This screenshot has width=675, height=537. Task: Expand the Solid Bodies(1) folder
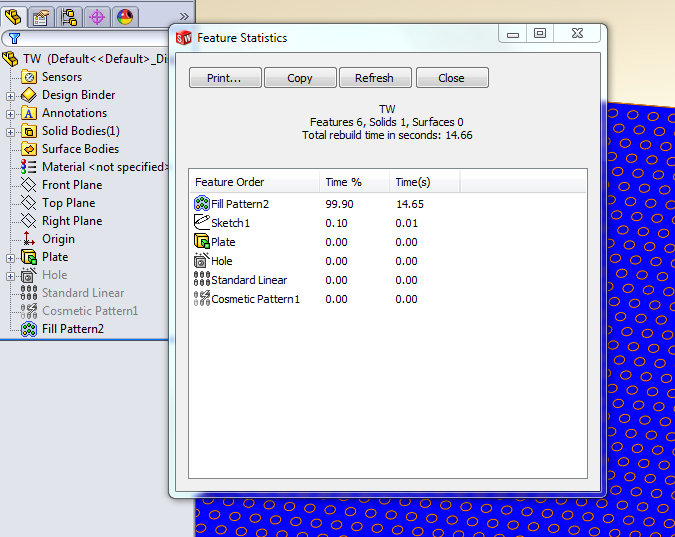point(11,131)
